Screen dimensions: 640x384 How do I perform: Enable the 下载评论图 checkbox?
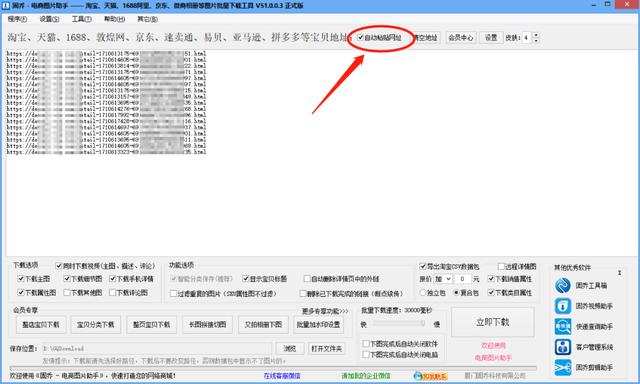click(113, 293)
